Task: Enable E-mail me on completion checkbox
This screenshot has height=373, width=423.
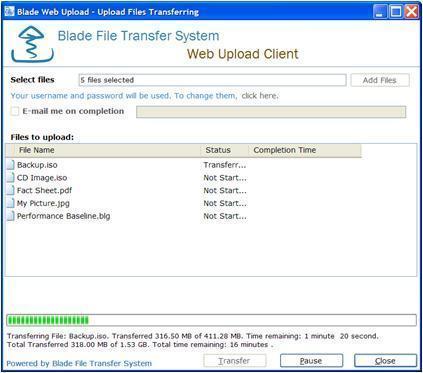Action: [15, 111]
